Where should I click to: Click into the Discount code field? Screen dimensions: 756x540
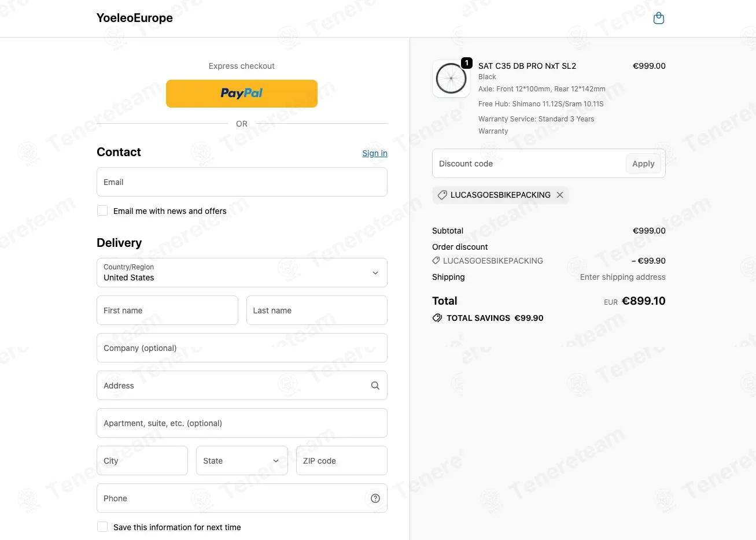click(528, 164)
